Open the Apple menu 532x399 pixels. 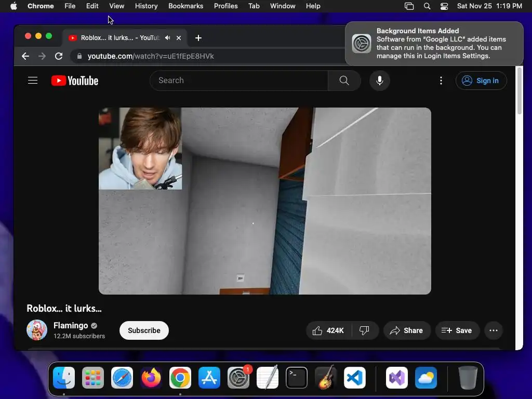pos(14,6)
